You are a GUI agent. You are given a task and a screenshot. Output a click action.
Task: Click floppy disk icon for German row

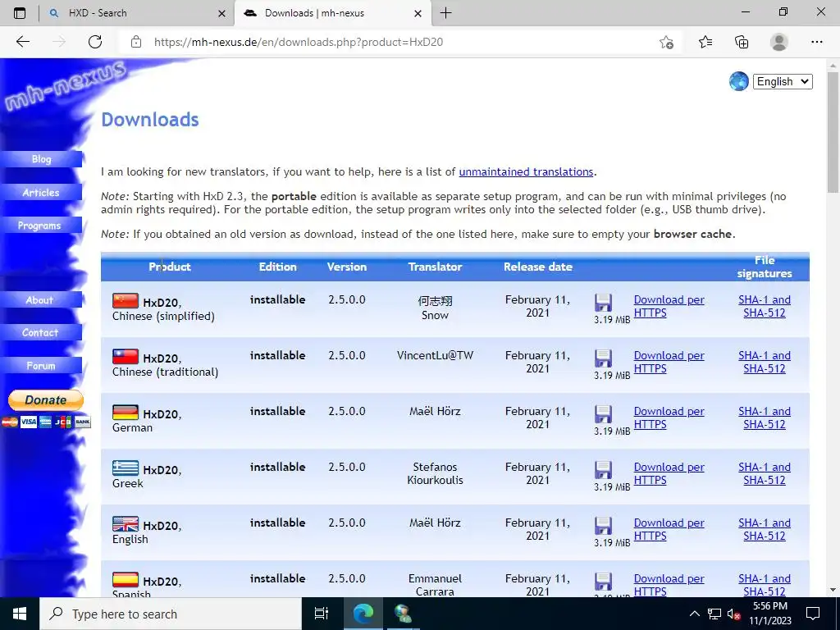point(603,414)
